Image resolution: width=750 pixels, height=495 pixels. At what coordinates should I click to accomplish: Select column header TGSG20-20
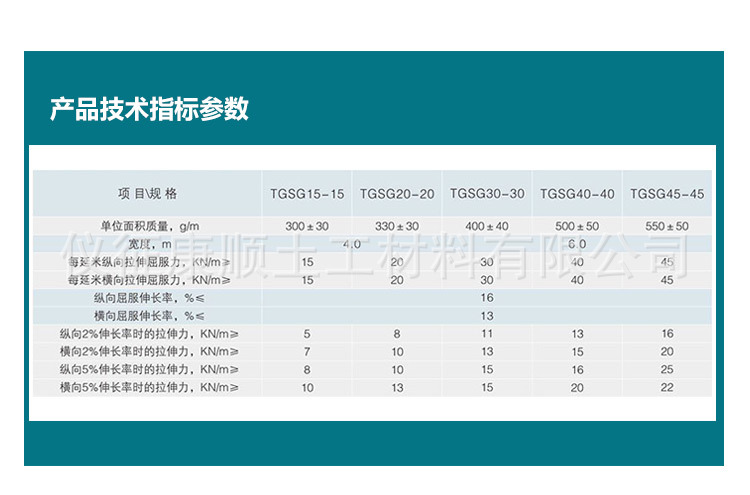click(x=397, y=194)
